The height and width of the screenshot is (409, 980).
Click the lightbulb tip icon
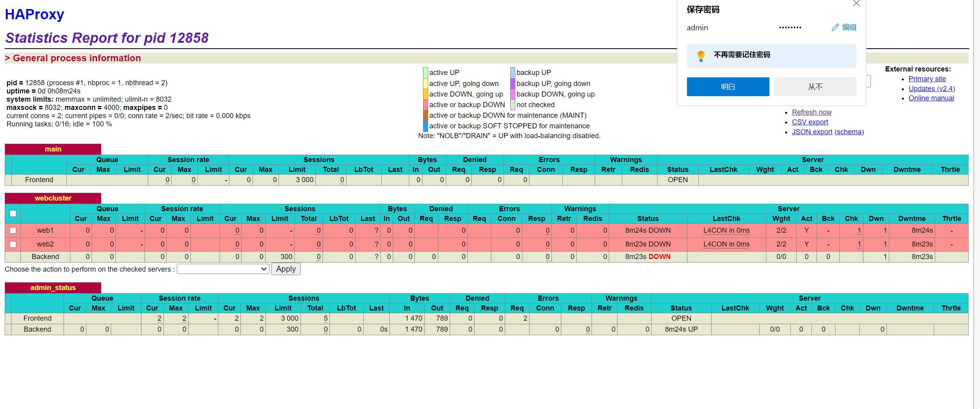click(x=701, y=56)
